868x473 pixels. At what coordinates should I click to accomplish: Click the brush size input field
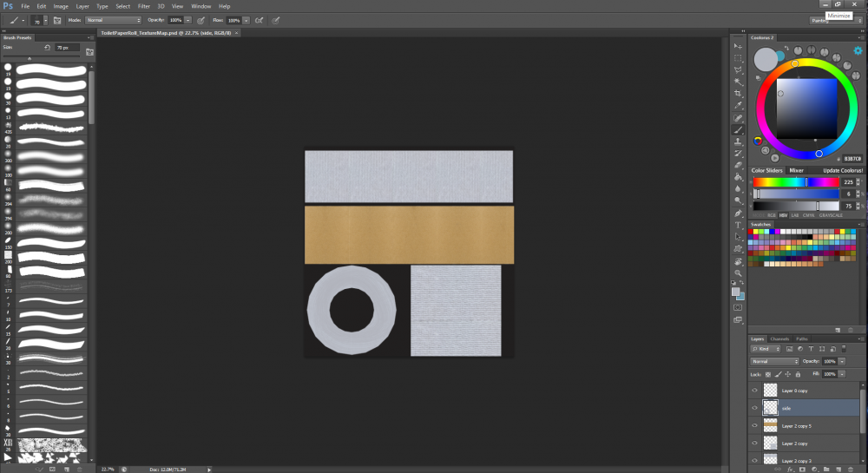[x=66, y=48]
